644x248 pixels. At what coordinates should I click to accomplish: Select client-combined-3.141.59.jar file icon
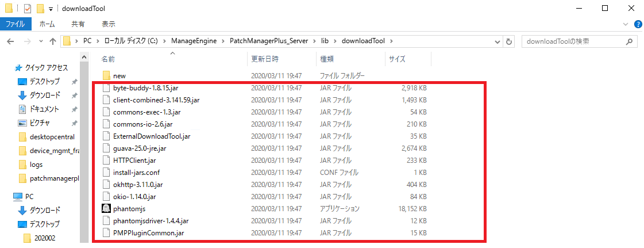[x=106, y=100]
